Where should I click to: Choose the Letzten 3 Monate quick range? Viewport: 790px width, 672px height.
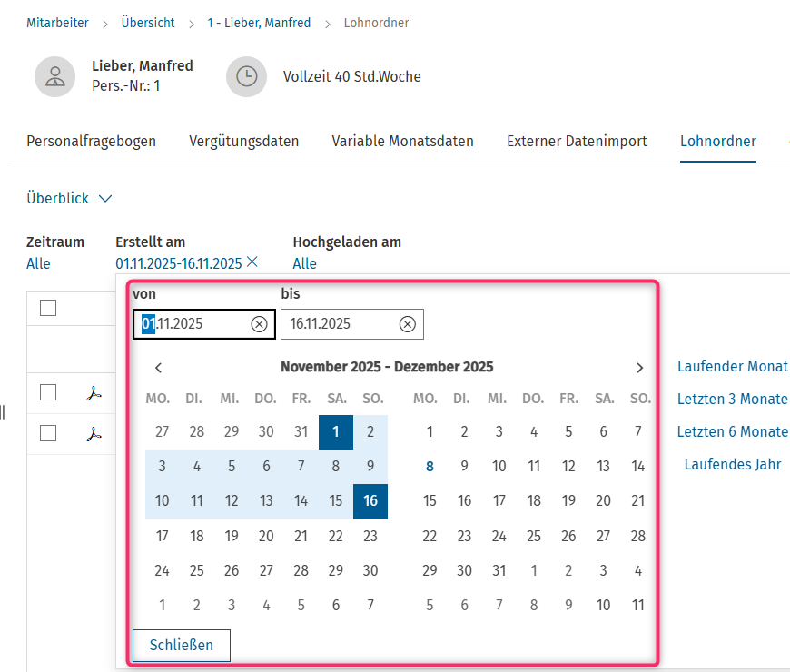732,399
